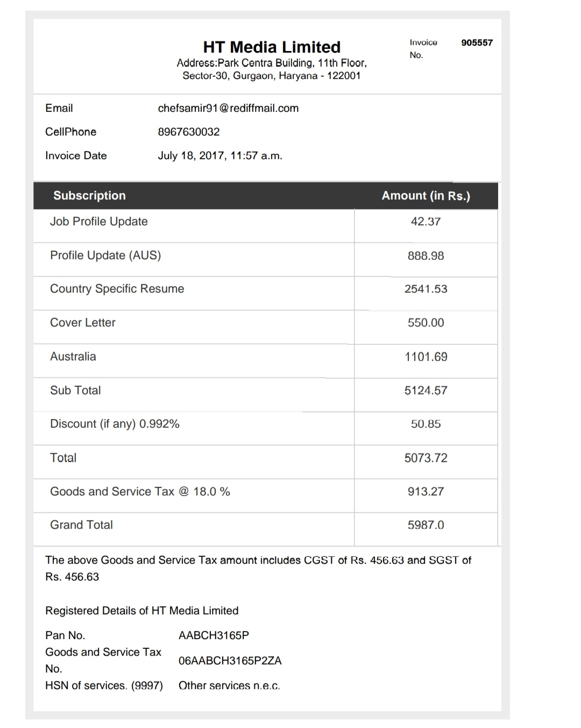This screenshot has width=581, height=728.
Task: Click the cell phone number 8967630032
Action: [189, 132]
